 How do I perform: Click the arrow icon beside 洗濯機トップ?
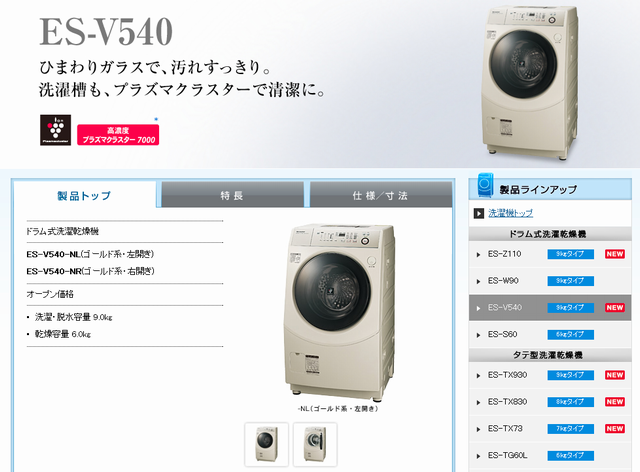pyautogui.click(x=478, y=213)
